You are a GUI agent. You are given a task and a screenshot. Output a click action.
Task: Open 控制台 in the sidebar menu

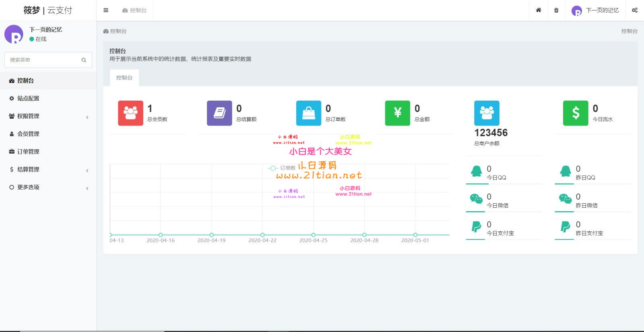point(48,80)
